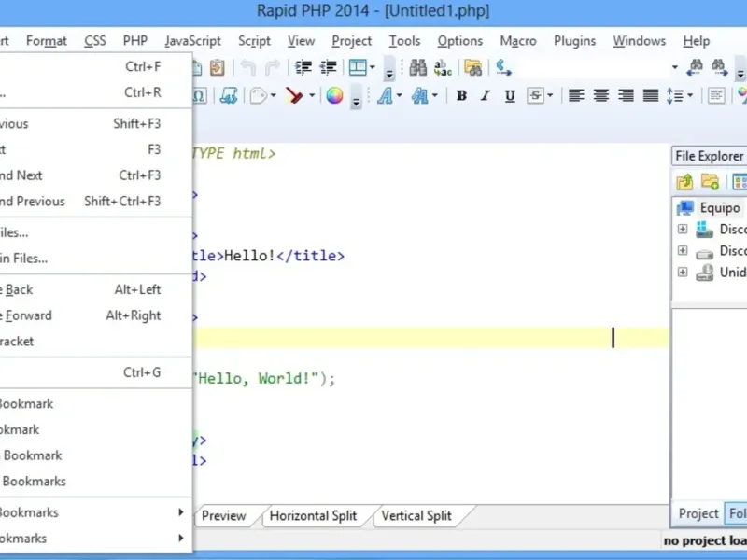Expand the first toolbar overflow chevron beside layout
Image resolution: width=747 pixels, height=560 pixels.
tap(389, 67)
